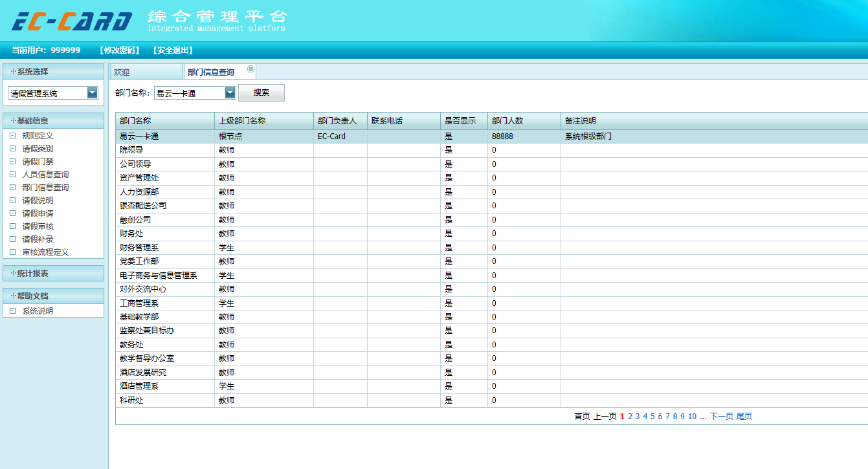The width and height of the screenshot is (868, 469).
Task: Select the 财务管理系 row
Action: (492, 248)
